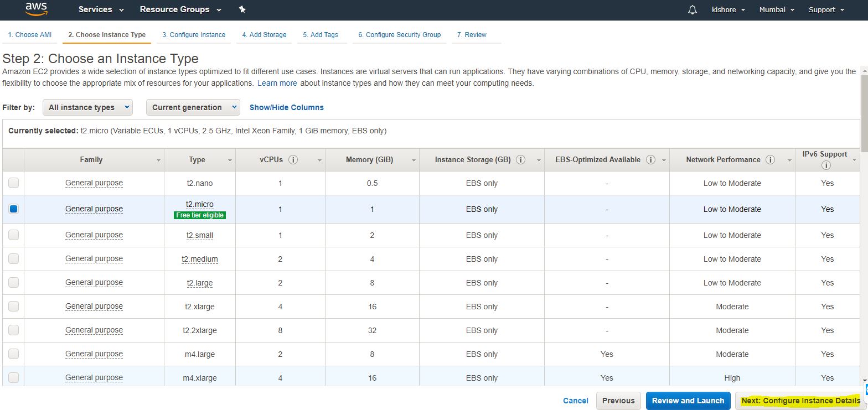Click Next: Configure Instance Details button
The height and width of the screenshot is (410, 868).
pyautogui.click(x=800, y=401)
